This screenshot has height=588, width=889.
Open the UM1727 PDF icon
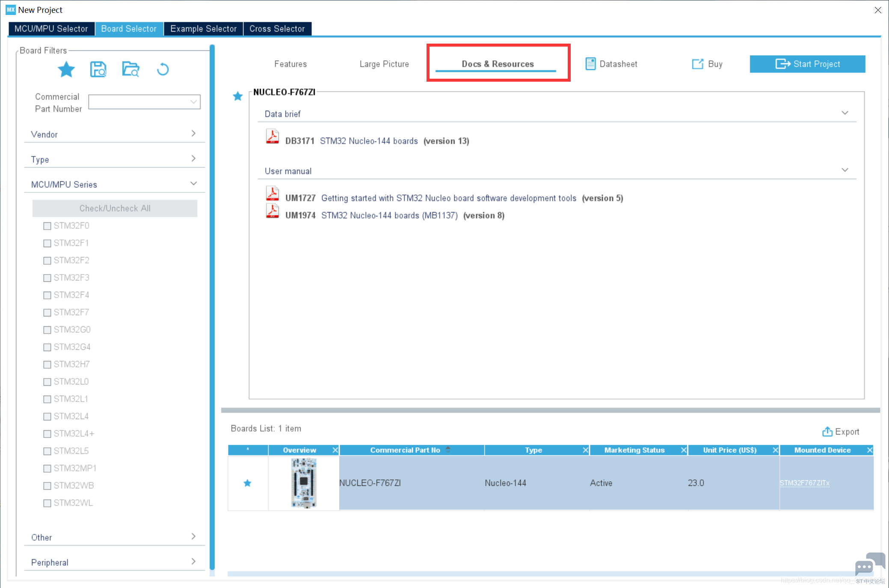tap(272, 194)
